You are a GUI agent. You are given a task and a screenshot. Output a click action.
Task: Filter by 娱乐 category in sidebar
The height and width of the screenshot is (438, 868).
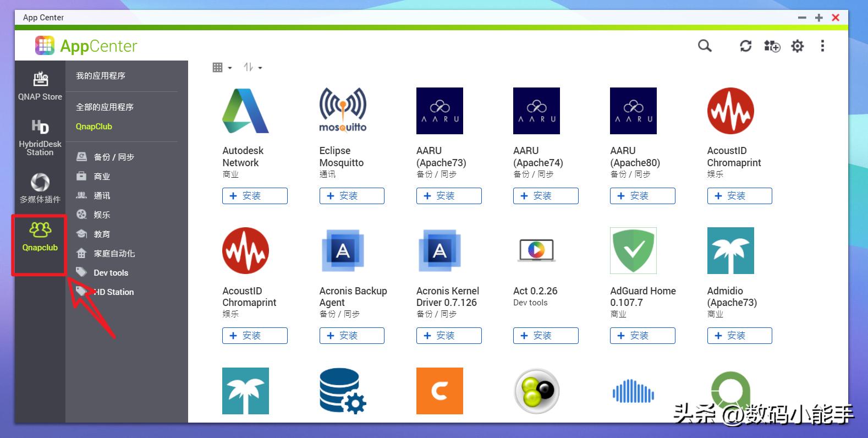pos(93,215)
